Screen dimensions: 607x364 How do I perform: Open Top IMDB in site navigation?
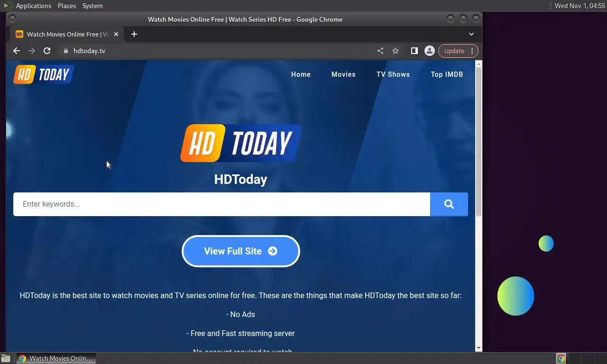pyautogui.click(x=447, y=74)
